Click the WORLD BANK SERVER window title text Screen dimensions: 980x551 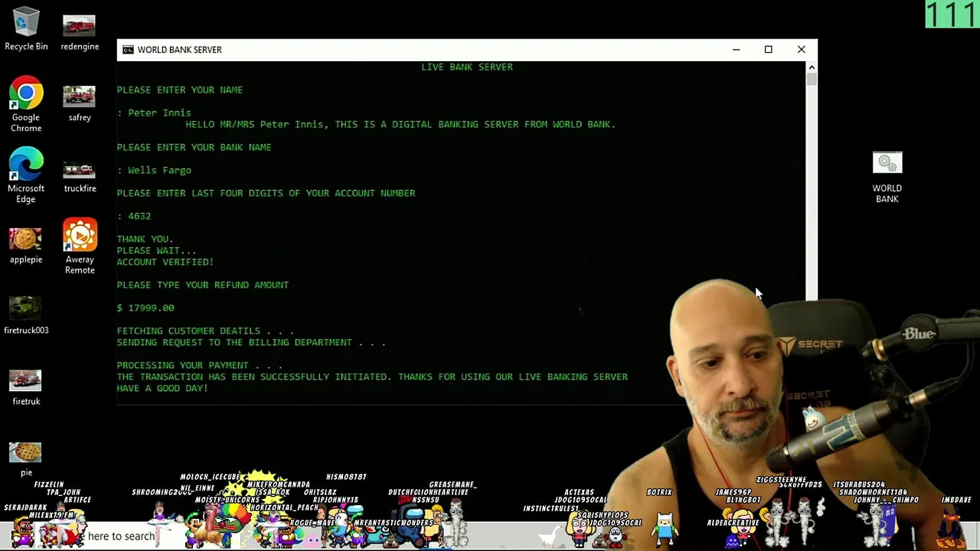[180, 50]
